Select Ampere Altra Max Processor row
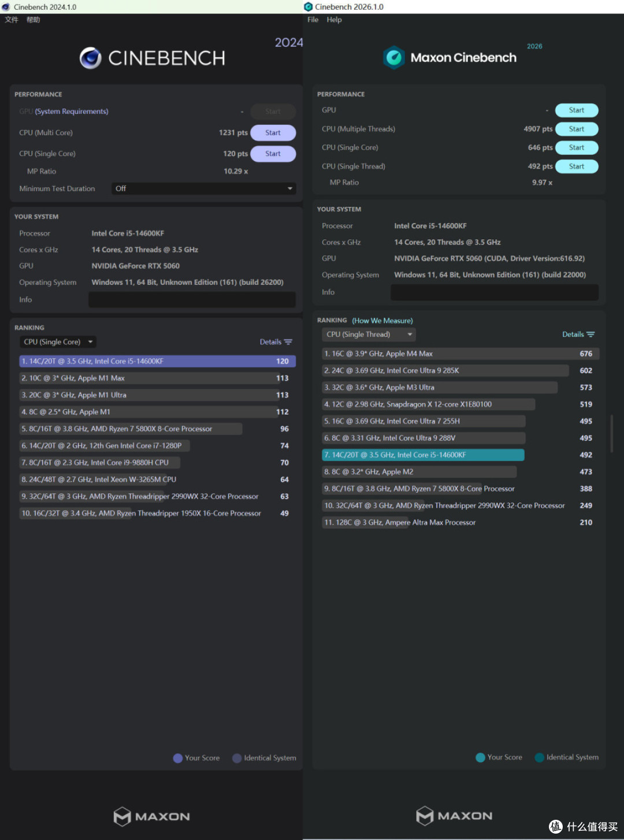The height and width of the screenshot is (840, 624). click(x=460, y=522)
